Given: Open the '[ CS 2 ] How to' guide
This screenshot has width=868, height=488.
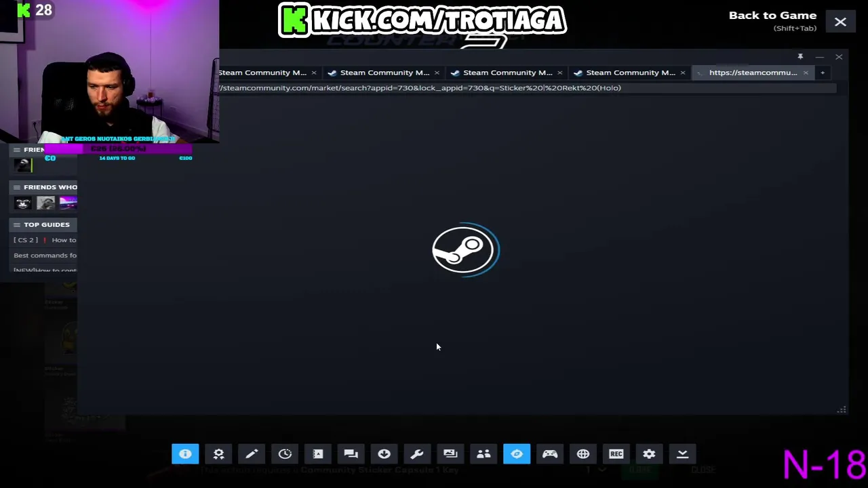Looking at the screenshot, I should coord(45,240).
